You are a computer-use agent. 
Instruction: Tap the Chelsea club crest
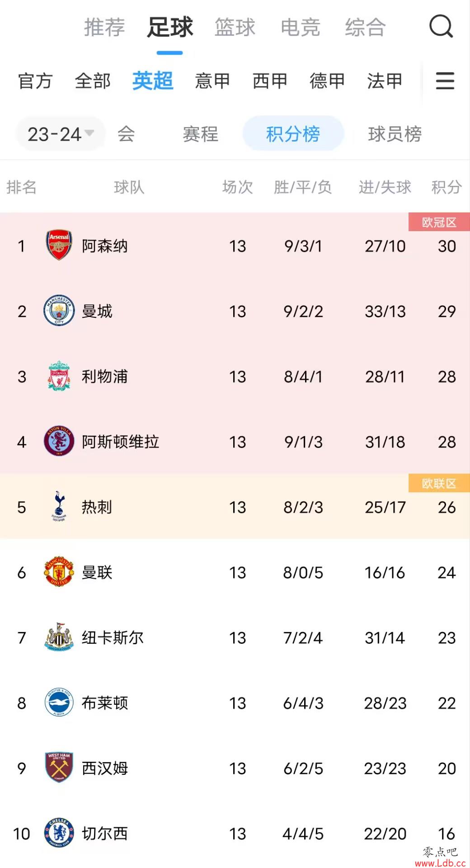click(x=59, y=833)
